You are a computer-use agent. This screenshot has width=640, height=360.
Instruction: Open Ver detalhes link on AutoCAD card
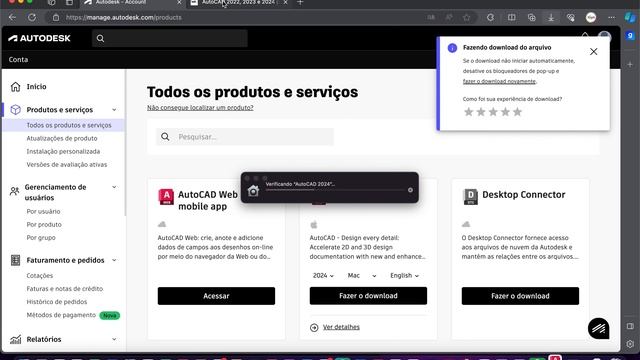click(x=341, y=327)
